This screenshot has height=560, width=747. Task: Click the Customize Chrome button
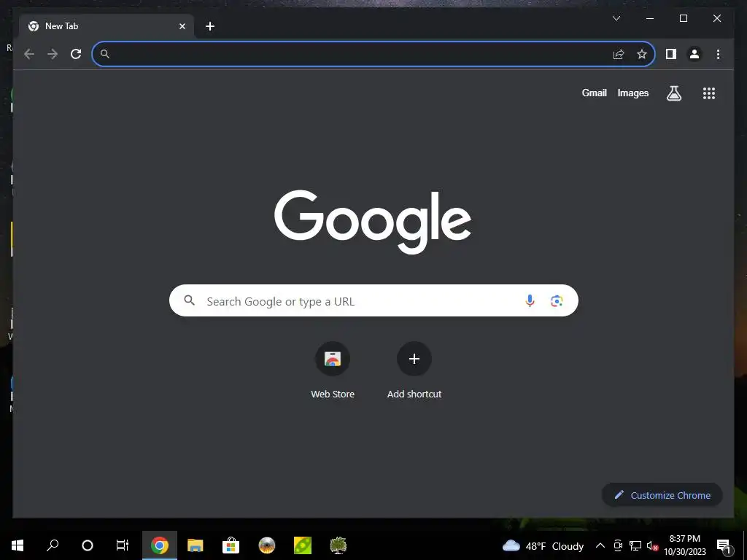pos(662,495)
